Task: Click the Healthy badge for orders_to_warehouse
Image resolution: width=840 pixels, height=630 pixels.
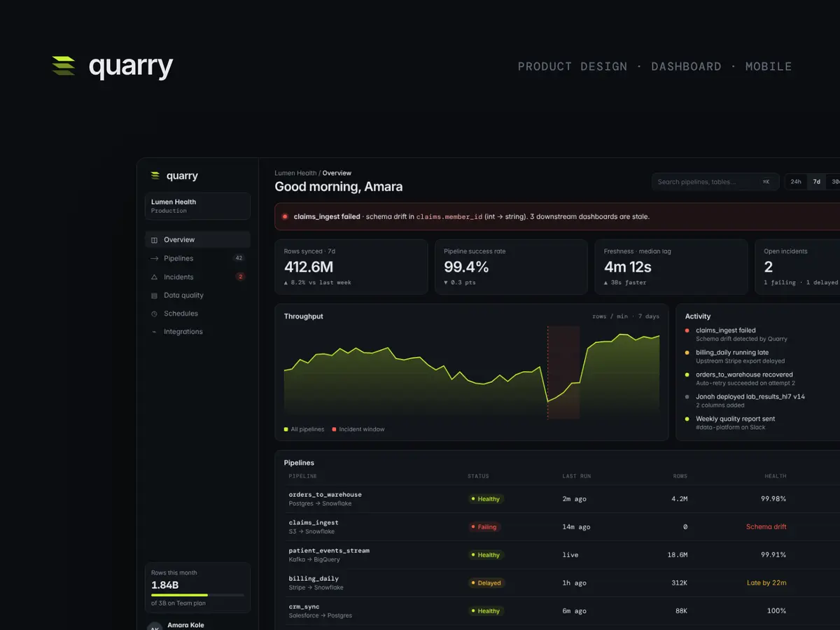Action: click(x=486, y=499)
